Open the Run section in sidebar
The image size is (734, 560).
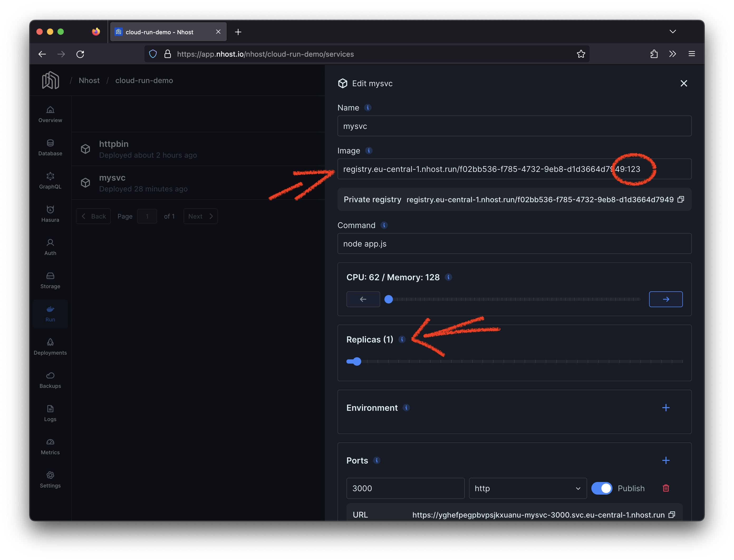tap(50, 314)
